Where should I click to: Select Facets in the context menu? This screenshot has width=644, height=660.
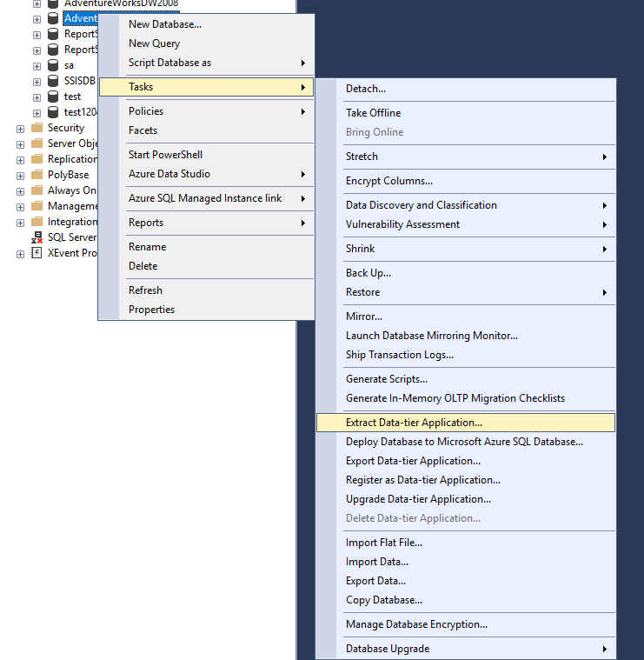coord(207,130)
